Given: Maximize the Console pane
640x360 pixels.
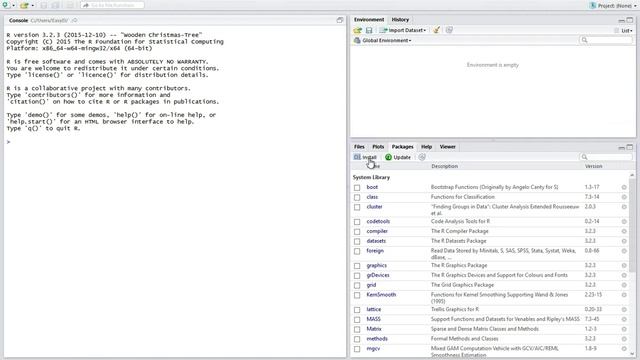Looking at the screenshot, I should (x=340, y=20).
